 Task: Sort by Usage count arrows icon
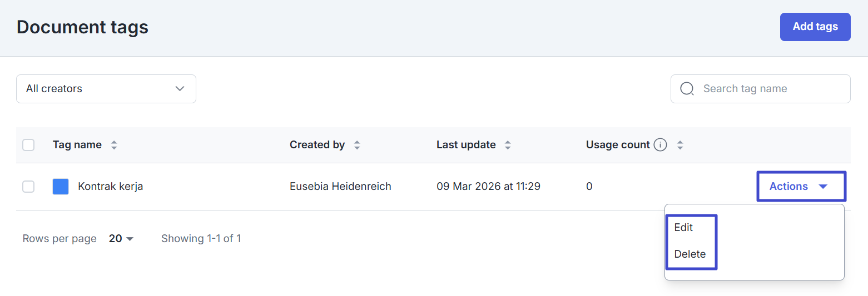pyautogui.click(x=679, y=145)
